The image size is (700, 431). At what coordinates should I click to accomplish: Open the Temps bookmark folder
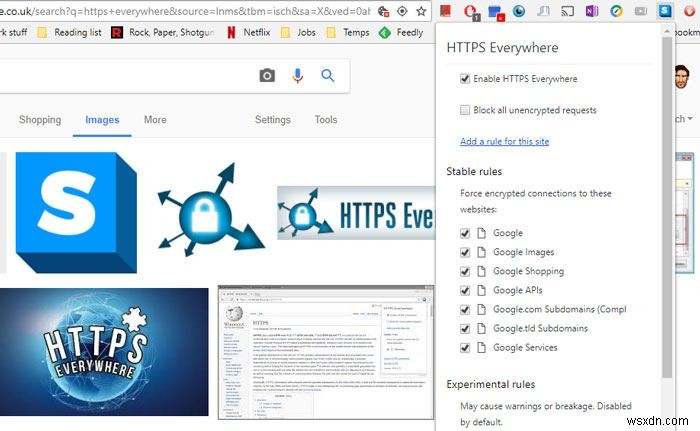348,32
